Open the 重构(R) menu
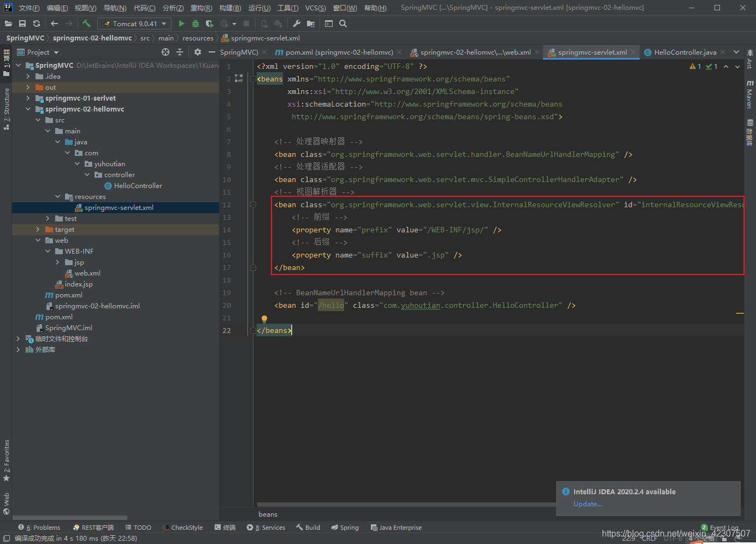756x544 pixels. point(201,8)
